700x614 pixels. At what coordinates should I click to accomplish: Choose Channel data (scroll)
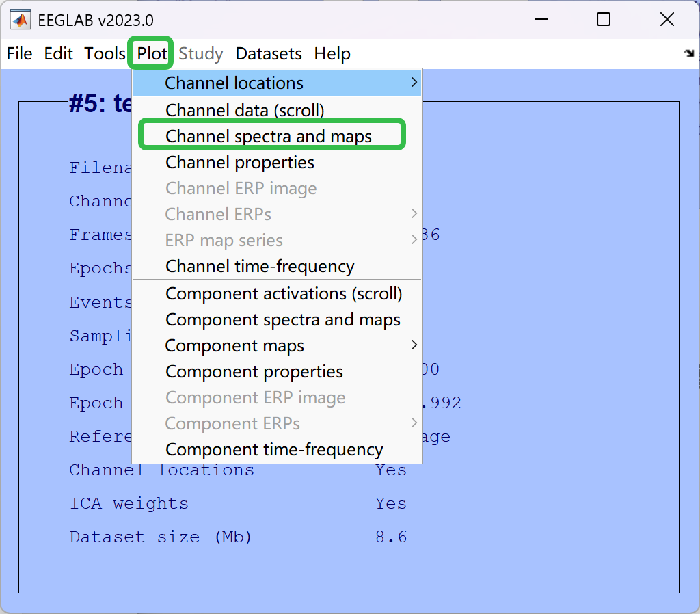[277, 110]
